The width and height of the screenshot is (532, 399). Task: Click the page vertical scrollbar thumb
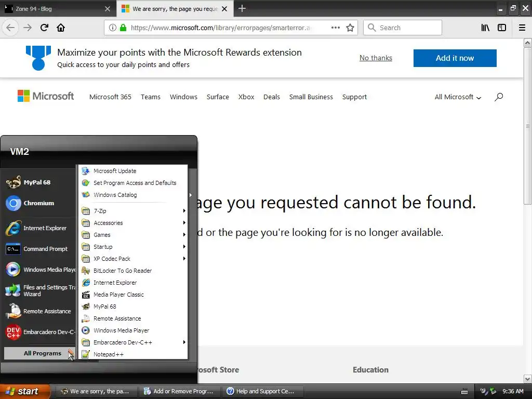528,126
